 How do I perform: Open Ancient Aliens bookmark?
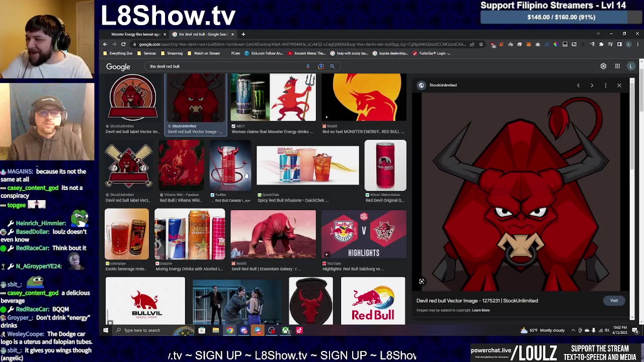coord(307,53)
